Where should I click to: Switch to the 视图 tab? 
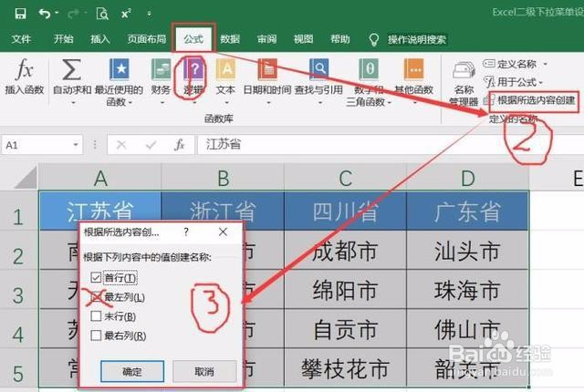pos(303,39)
